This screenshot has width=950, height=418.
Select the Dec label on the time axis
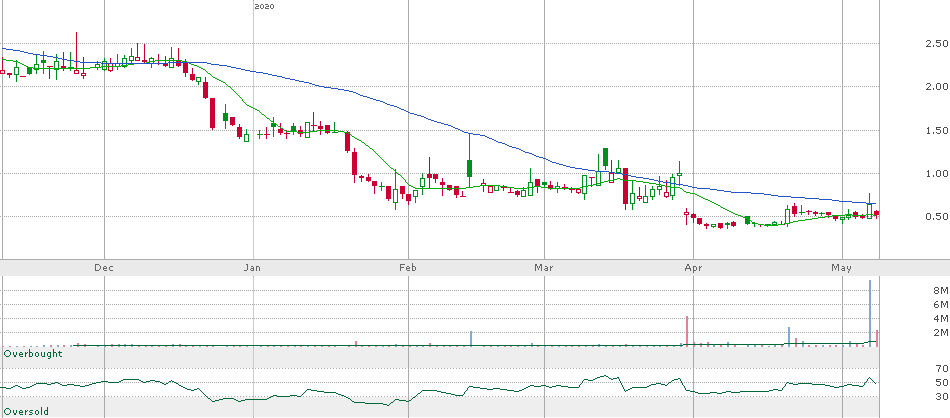(x=104, y=267)
